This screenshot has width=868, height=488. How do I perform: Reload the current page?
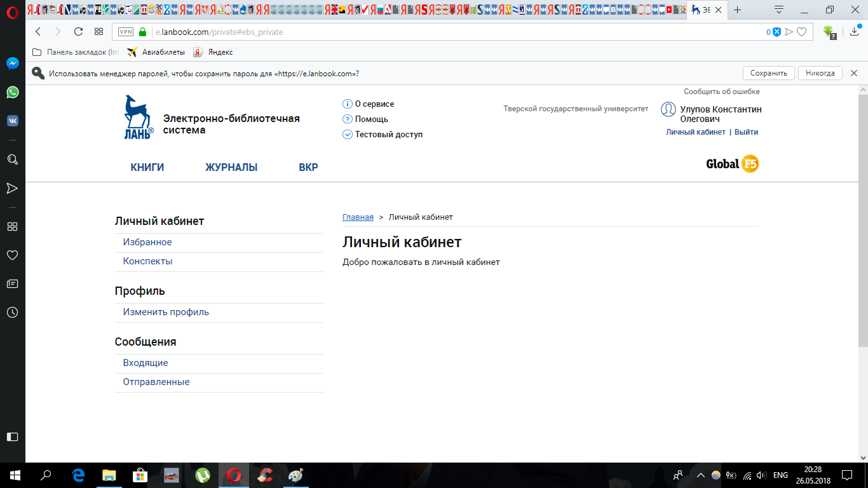pyautogui.click(x=79, y=32)
